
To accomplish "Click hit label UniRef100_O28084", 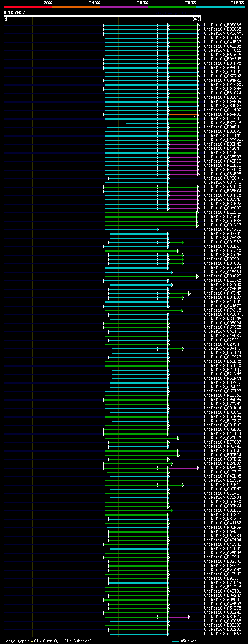I will [222, 272].
